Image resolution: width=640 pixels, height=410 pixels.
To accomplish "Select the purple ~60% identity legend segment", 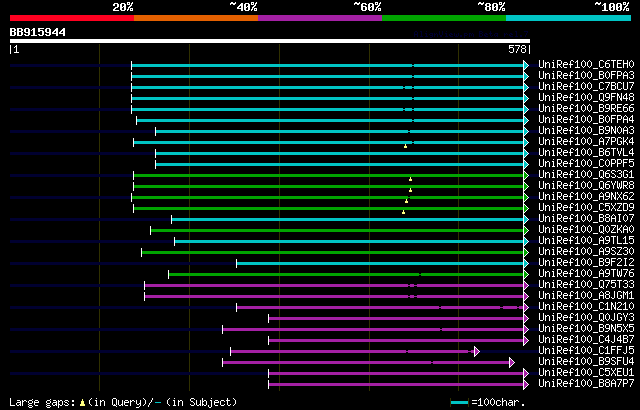I will point(320,18).
